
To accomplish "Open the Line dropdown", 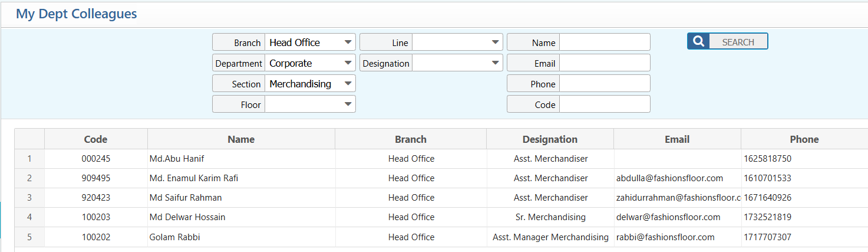I will coord(457,42).
